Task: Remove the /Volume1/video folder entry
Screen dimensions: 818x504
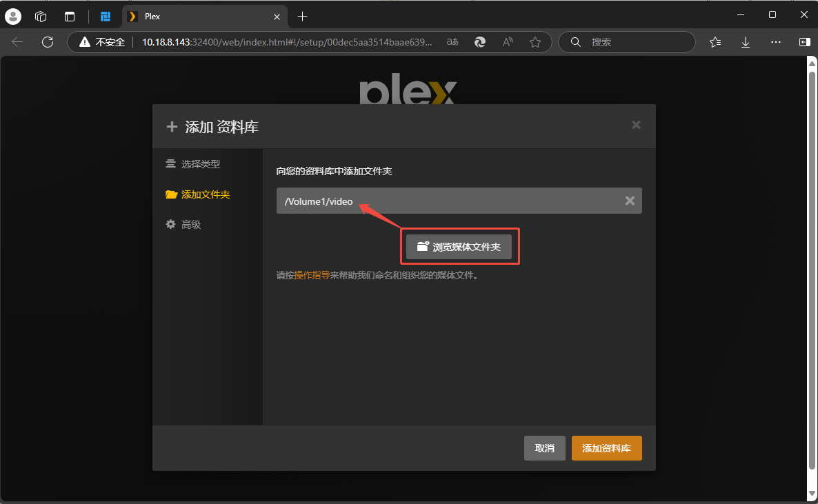Action: [x=630, y=201]
